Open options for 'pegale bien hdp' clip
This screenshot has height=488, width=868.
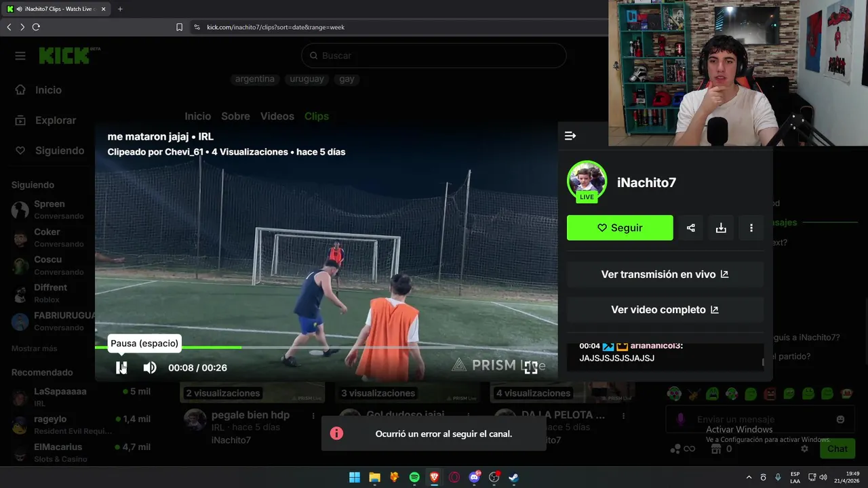pos(313,415)
